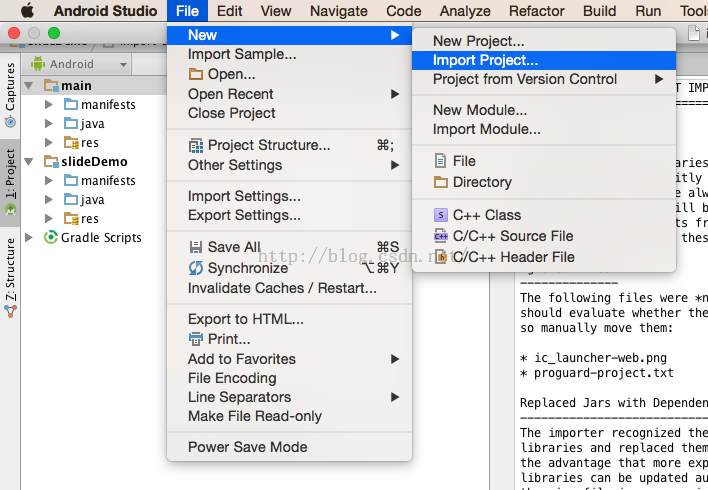The width and height of the screenshot is (708, 490).
Task: Open the Refactor menu
Action: [536, 10]
